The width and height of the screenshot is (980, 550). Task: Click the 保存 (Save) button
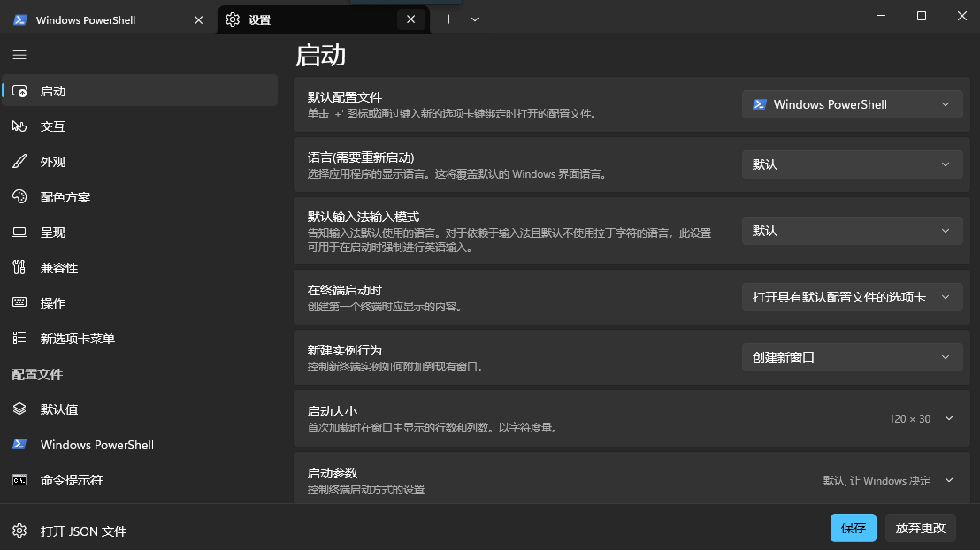click(x=853, y=528)
